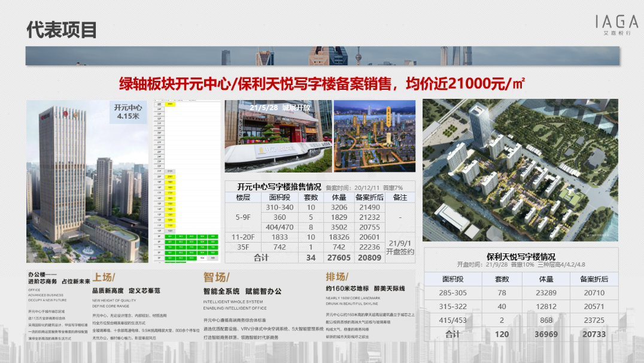The width and height of the screenshot is (644, 363).
Task: Click the 12812 volume cell
Action: tap(546, 307)
